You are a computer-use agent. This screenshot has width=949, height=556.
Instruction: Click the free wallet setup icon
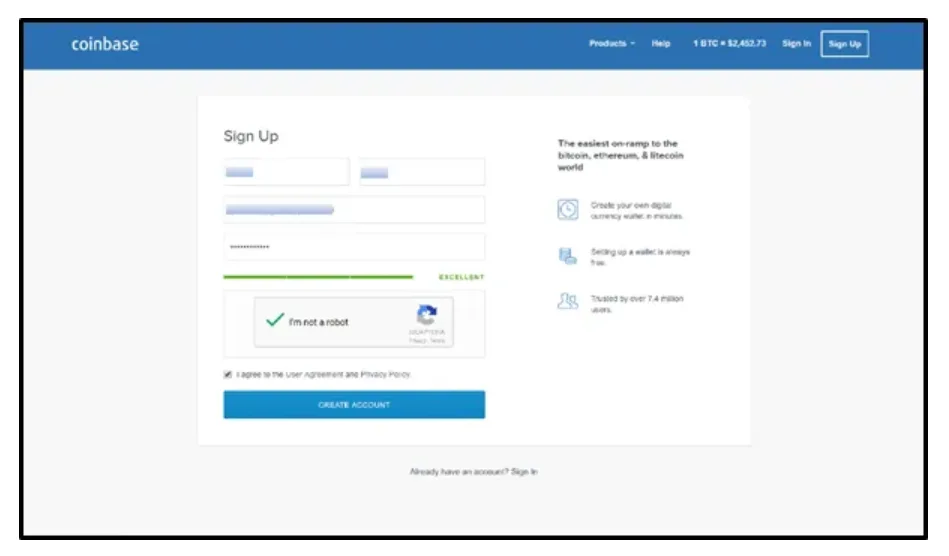tap(567, 256)
